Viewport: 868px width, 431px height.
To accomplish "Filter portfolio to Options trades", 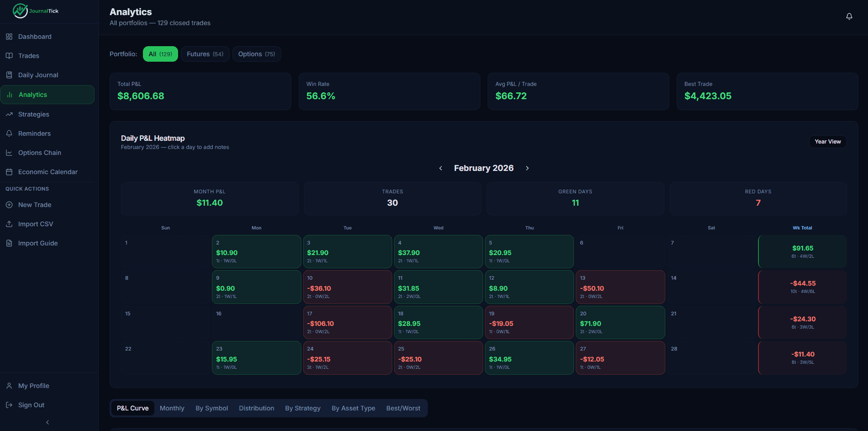I will pyautogui.click(x=256, y=53).
